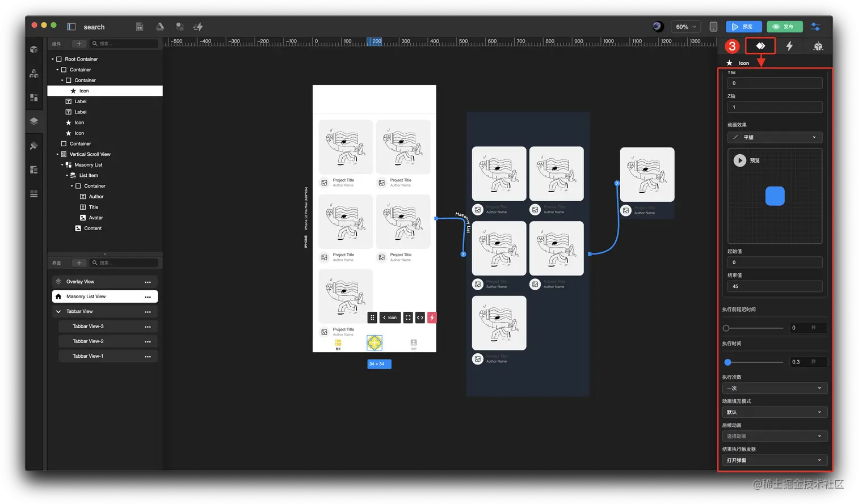Collapse the Masonry List tree node
The height and width of the screenshot is (504, 858).
(x=62, y=165)
